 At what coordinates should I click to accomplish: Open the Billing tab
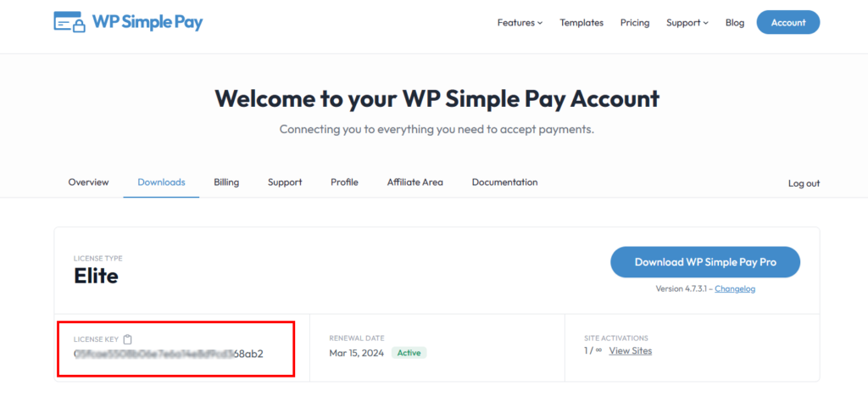pyautogui.click(x=226, y=182)
